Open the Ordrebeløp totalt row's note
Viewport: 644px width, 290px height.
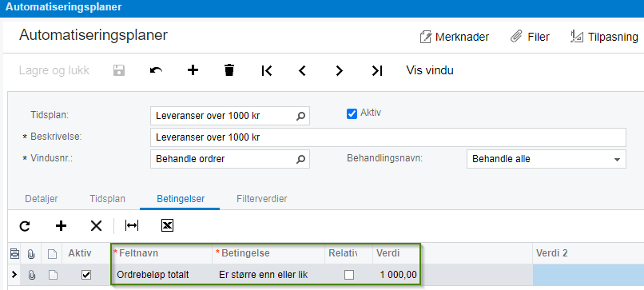(x=52, y=275)
